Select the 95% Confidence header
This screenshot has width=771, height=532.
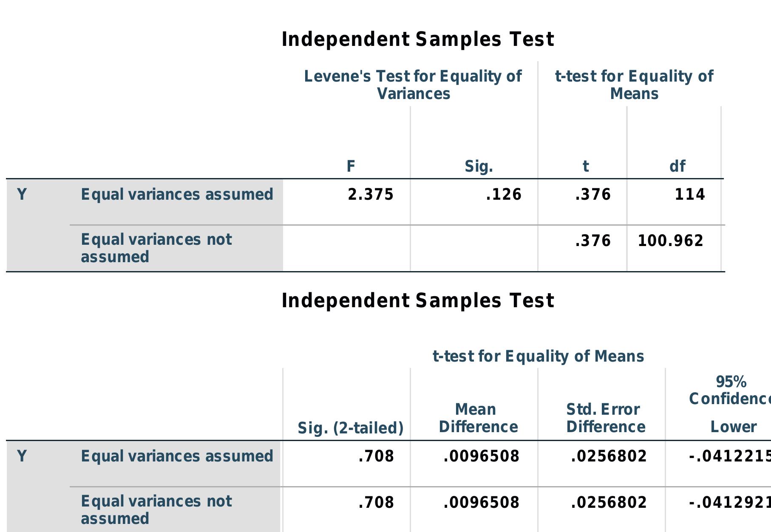(x=731, y=390)
